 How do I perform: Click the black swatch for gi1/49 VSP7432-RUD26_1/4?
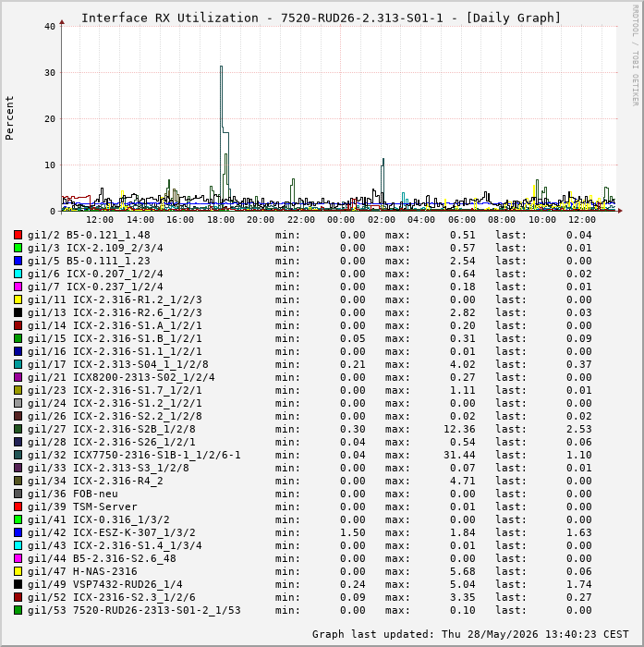(18, 584)
